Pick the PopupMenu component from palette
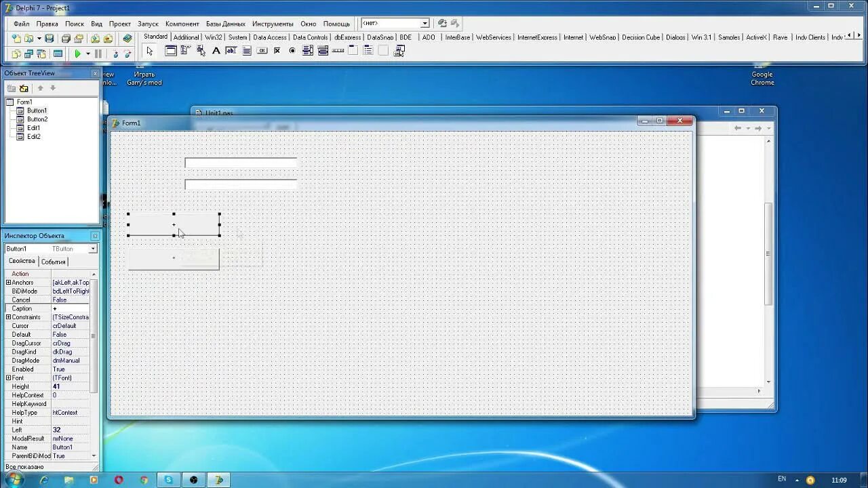 click(x=201, y=51)
